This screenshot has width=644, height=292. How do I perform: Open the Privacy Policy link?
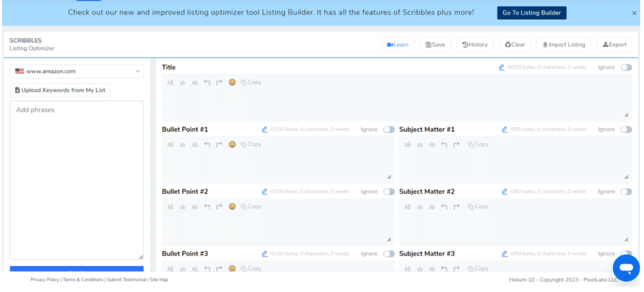click(45, 280)
